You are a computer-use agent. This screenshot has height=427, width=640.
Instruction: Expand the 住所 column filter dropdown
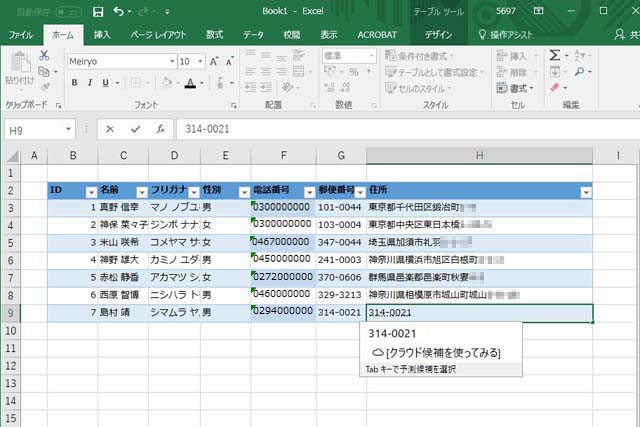(586, 191)
